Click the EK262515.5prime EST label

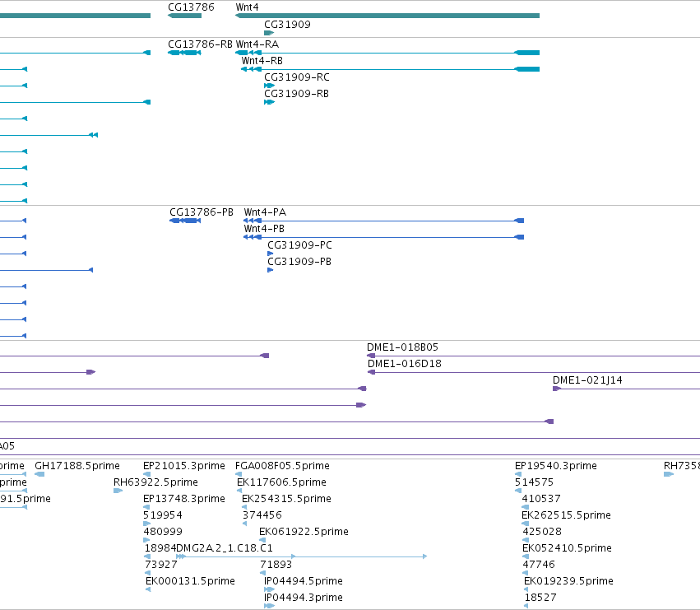[566, 515]
